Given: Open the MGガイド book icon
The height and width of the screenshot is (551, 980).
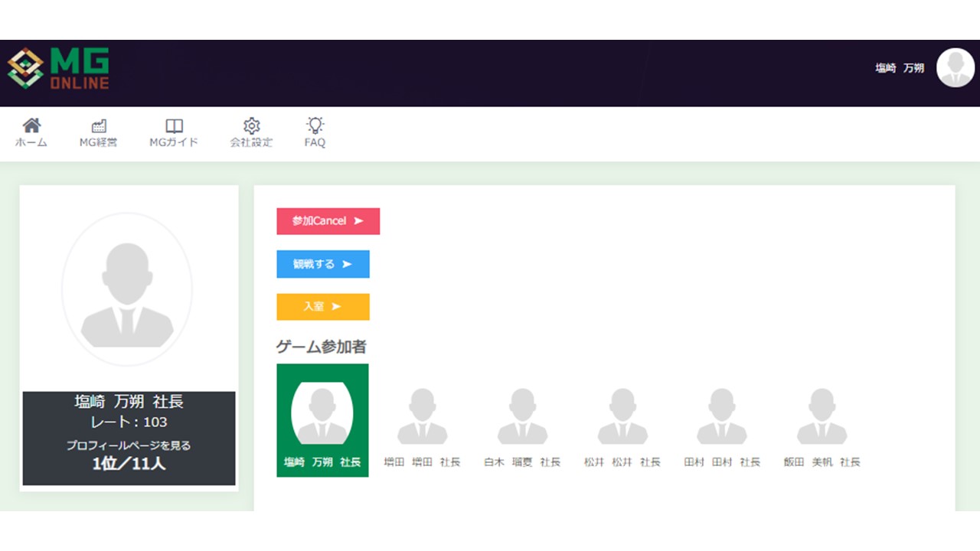Looking at the screenshot, I should [174, 126].
